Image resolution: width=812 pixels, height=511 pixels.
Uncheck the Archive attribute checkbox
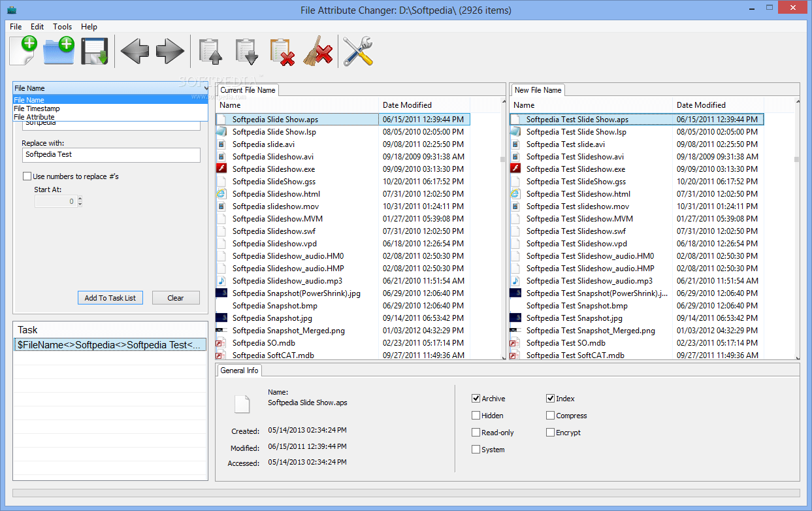(x=476, y=399)
